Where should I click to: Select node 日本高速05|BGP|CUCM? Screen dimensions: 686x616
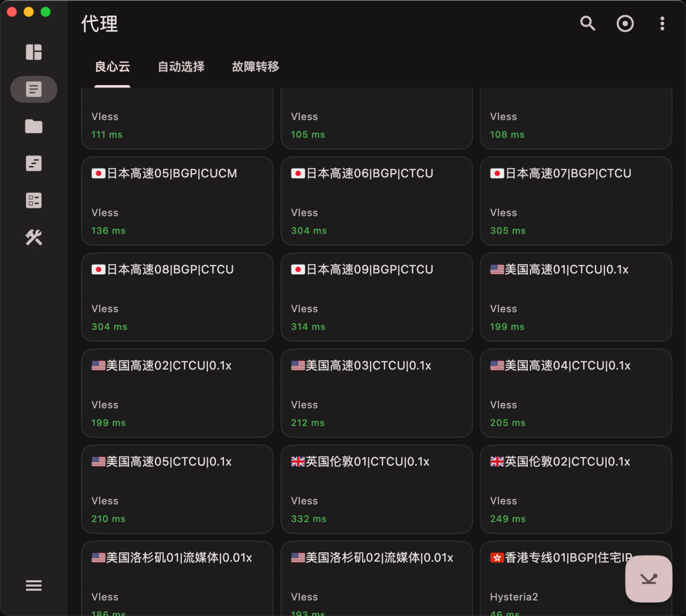177,201
